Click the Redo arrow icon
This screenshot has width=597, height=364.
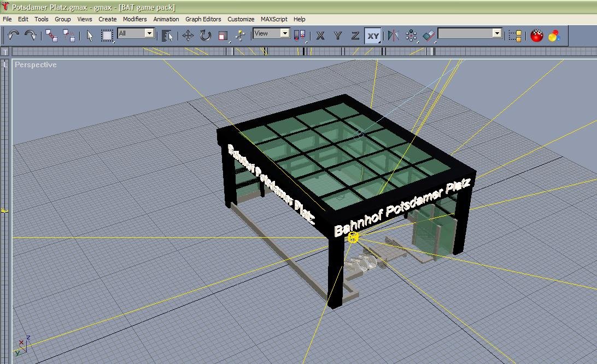(x=31, y=36)
